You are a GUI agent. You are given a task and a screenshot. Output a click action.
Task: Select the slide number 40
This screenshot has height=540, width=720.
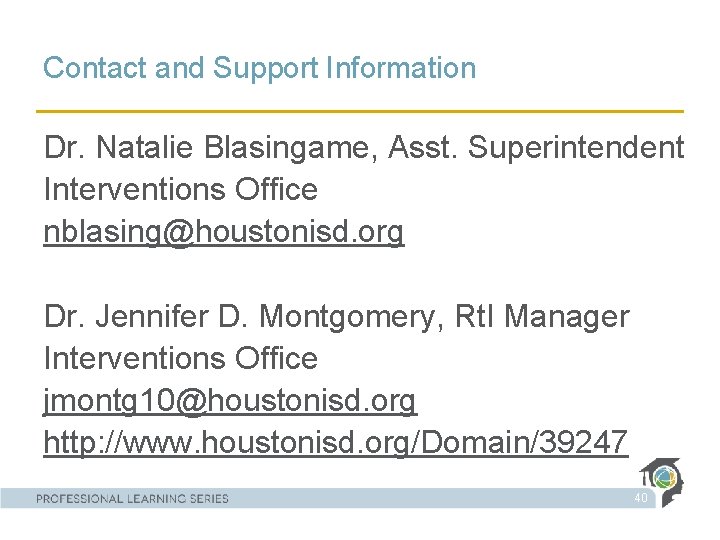point(641,497)
